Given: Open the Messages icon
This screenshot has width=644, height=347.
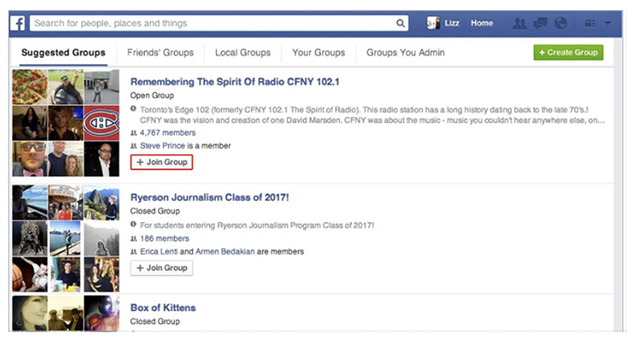Looking at the screenshot, I should (x=540, y=24).
